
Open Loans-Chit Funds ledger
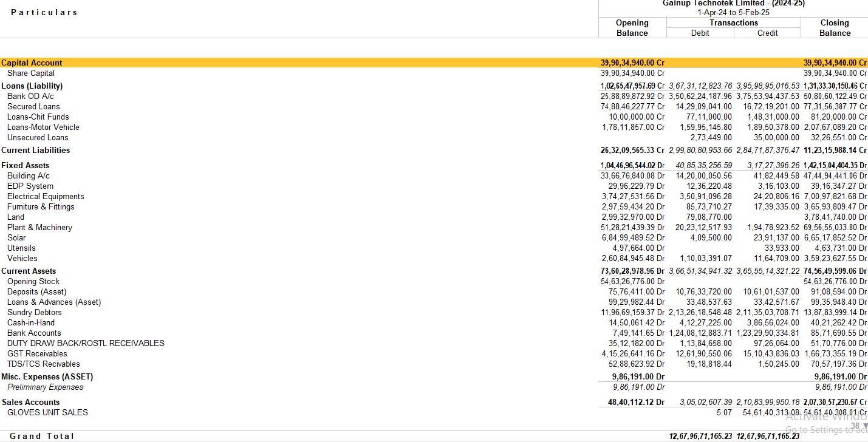click(38, 117)
